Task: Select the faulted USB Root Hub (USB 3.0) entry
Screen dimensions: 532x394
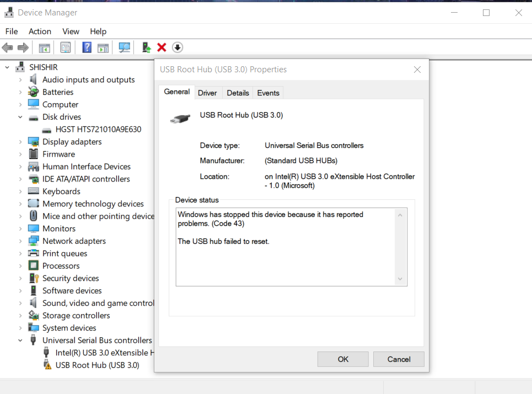Action: 96,365
